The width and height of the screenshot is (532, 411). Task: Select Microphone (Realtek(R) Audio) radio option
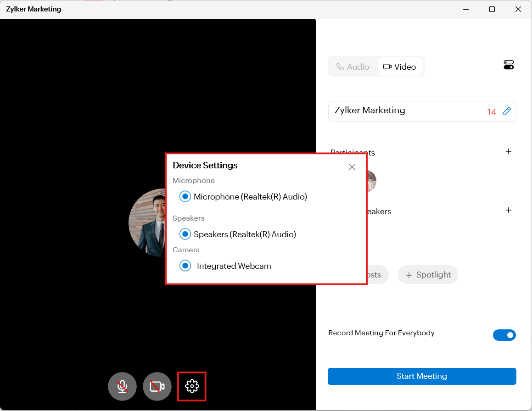[x=185, y=196]
